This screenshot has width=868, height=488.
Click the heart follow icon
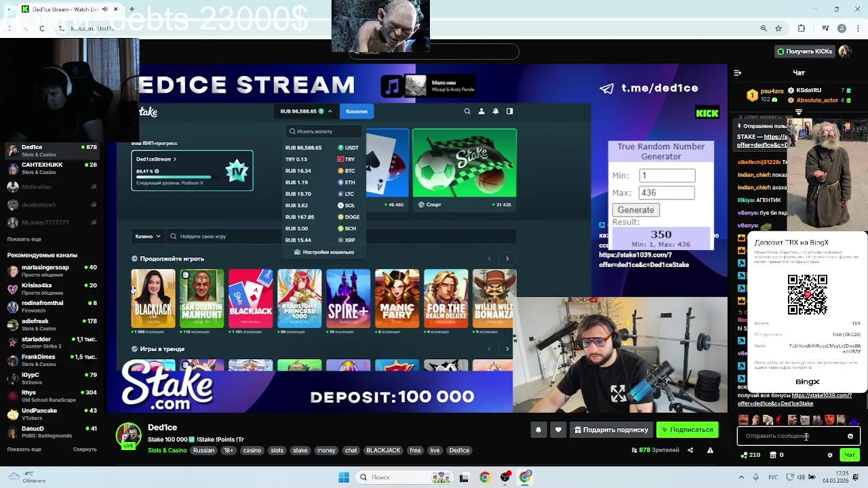click(x=558, y=430)
